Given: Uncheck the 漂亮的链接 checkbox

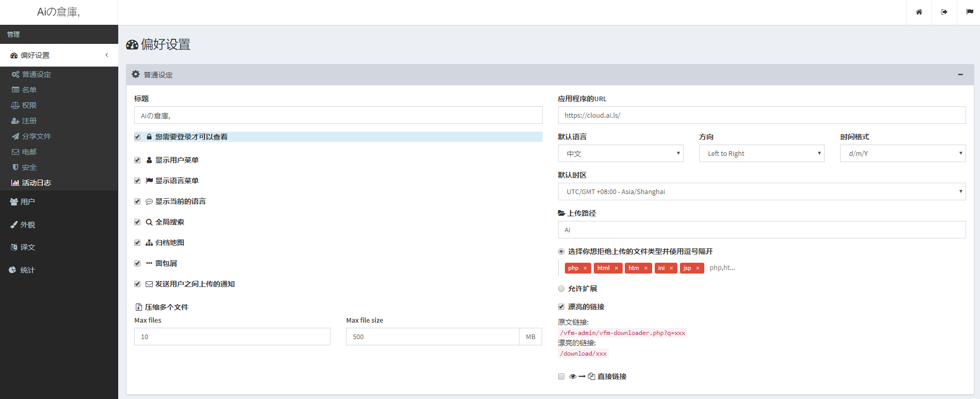Looking at the screenshot, I should pyautogui.click(x=561, y=307).
